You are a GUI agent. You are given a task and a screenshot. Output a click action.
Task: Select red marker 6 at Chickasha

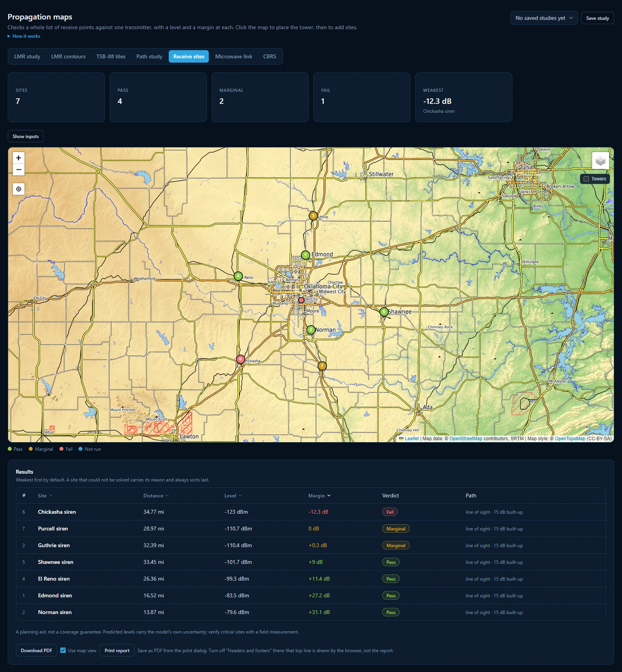coord(240,359)
